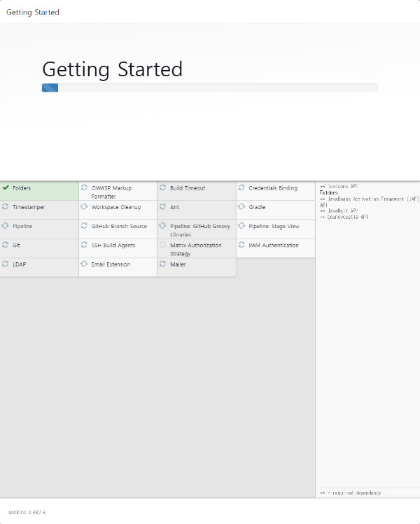Click the JavaBeans Activation Framework log entry
The height and width of the screenshot is (524, 420).
(369, 202)
